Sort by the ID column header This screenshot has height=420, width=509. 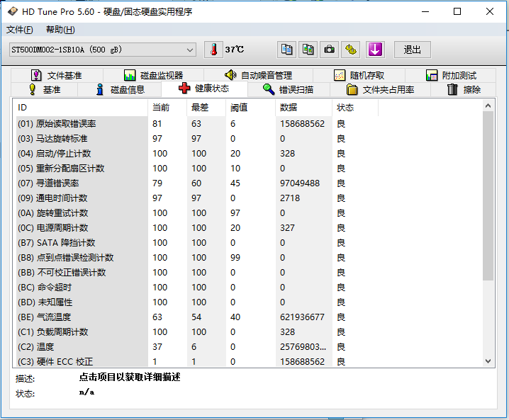point(80,108)
